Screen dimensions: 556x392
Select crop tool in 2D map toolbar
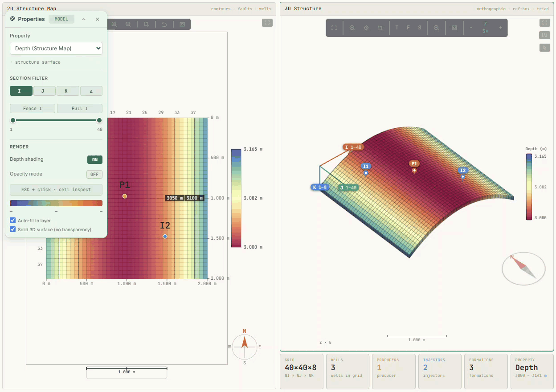coord(146,24)
